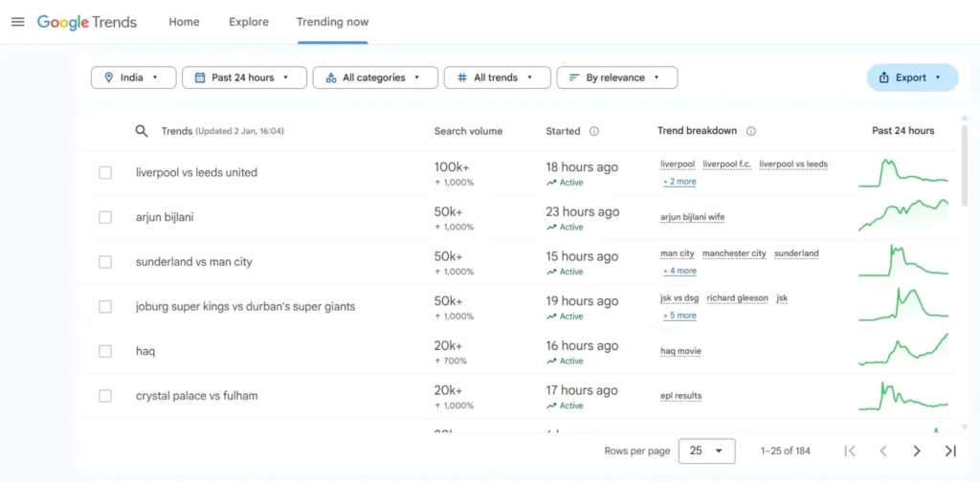Open sparkline chart for crystal palace vs fulham
The height and width of the screenshot is (481, 980).
coord(902,396)
